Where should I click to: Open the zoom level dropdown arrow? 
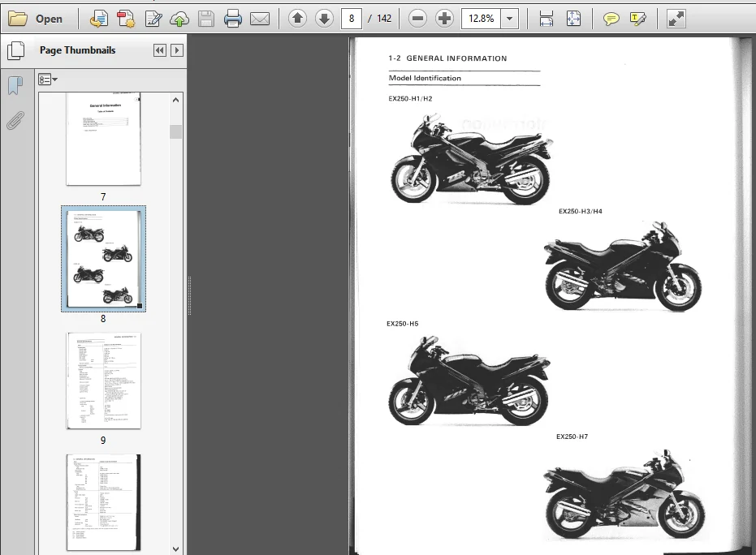(x=510, y=19)
